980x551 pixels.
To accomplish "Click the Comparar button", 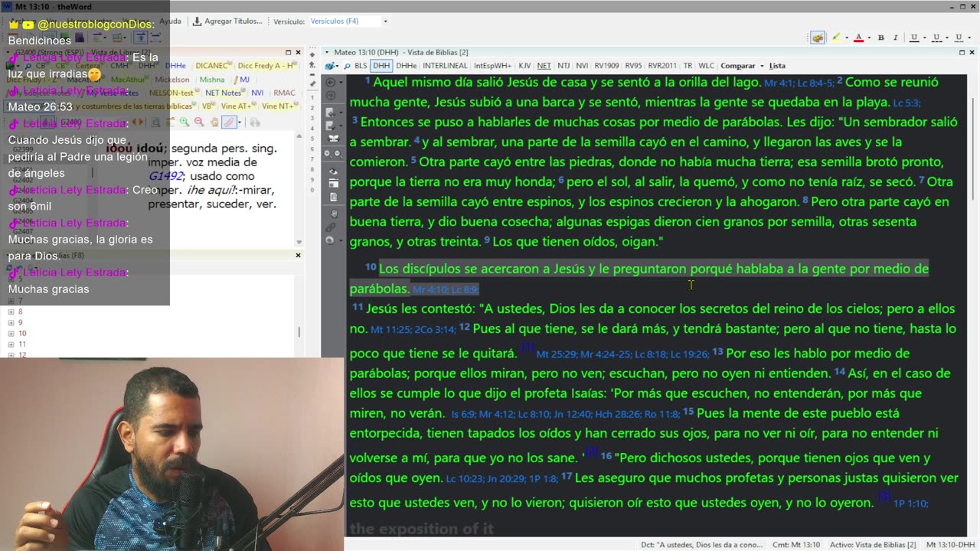I will pyautogui.click(x=737, y=66).
